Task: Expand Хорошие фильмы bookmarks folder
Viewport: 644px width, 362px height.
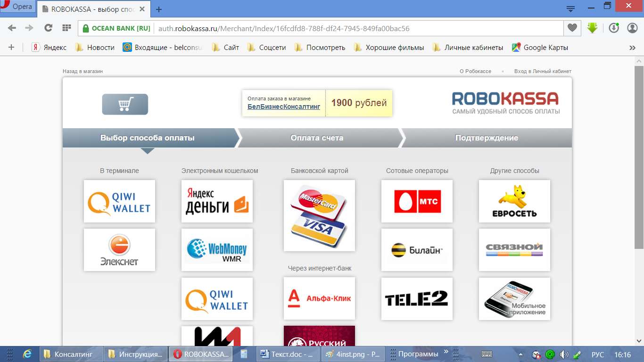Action: (x=389, y=47)
